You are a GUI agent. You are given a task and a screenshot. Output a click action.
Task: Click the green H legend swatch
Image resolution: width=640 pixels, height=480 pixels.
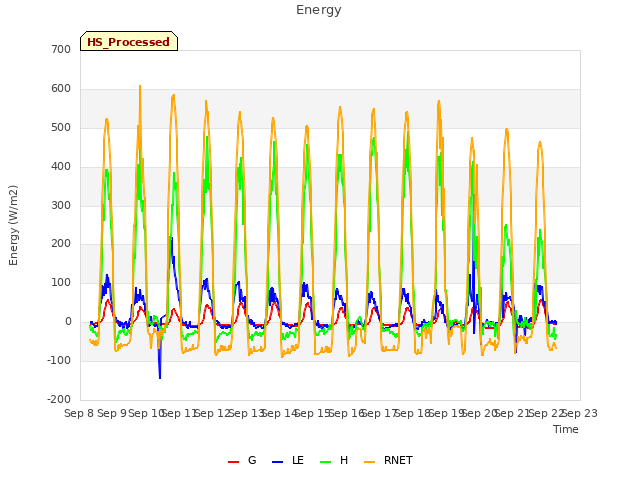(x=326, y=462)
